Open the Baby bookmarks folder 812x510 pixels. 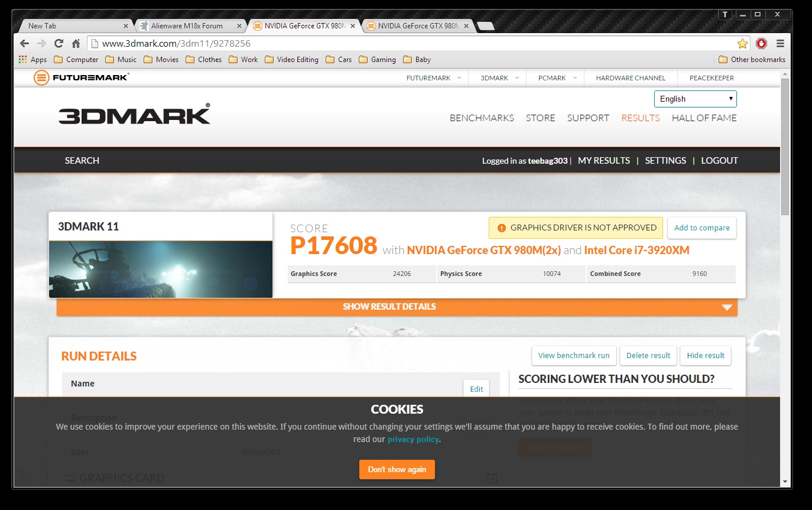click(x=417, y=59)
